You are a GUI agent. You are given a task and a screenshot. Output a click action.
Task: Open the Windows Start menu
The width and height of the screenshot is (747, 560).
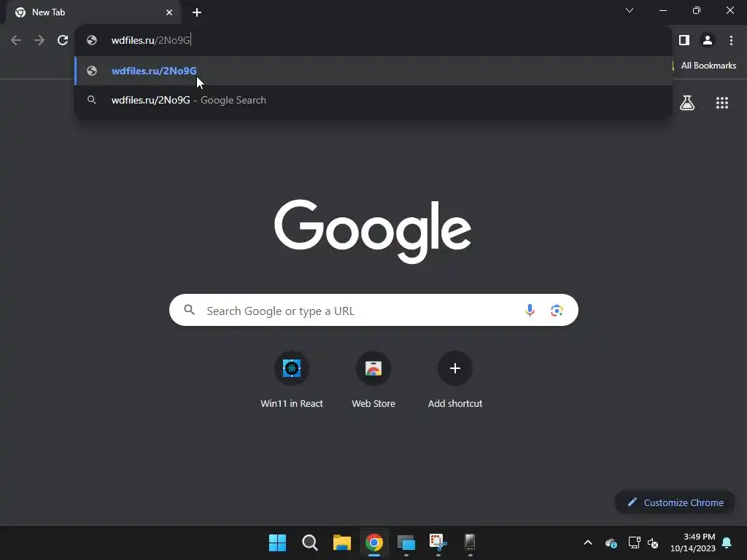coord(277,542)
